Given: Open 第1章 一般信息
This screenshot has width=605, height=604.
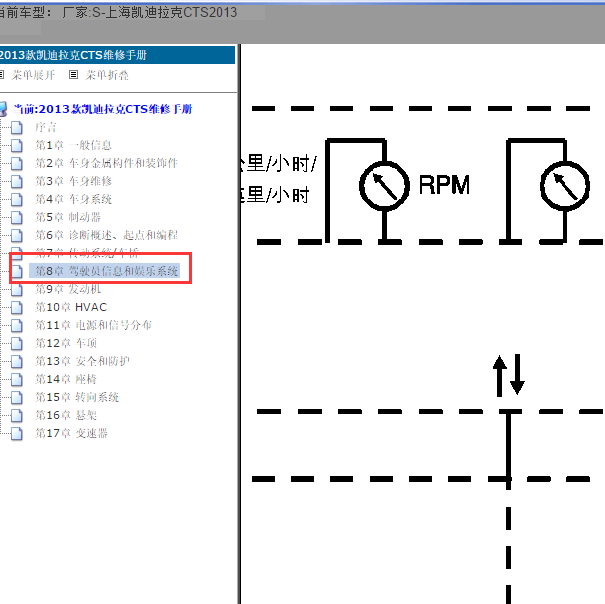Looking at the screenshot, I should pyautogui.click(x=73, y=146).
